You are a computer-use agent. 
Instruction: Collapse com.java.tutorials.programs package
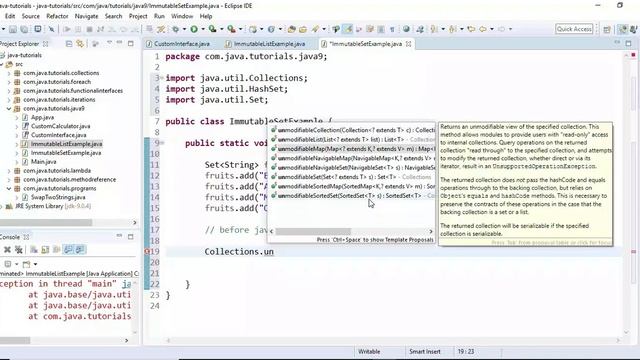[x=9, y=189]
